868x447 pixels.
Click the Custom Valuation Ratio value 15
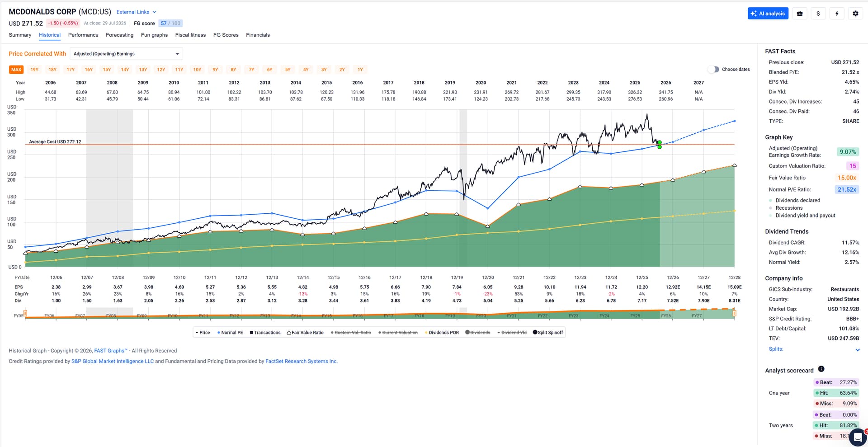(x=852, y=166)
